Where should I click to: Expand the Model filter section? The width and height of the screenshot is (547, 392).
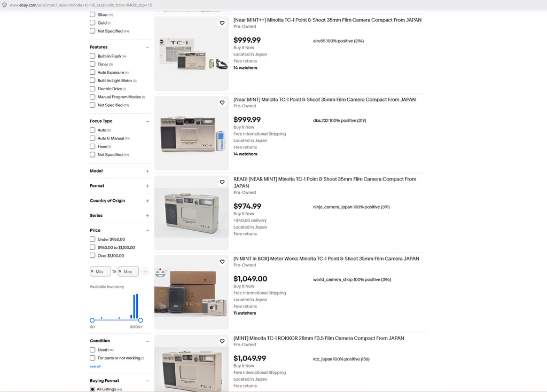tap(147, 171)
